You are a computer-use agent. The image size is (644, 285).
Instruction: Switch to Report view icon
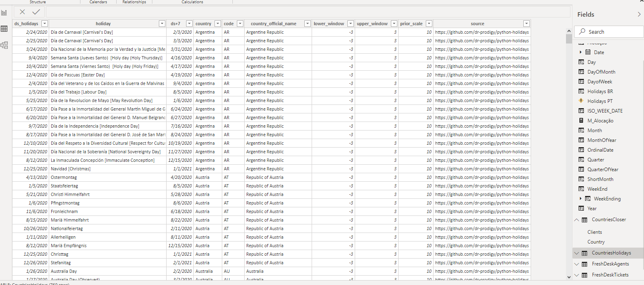4,13
